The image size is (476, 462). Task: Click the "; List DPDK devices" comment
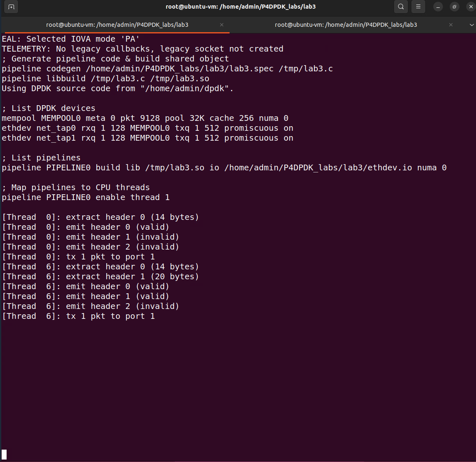tap(49, 108)
